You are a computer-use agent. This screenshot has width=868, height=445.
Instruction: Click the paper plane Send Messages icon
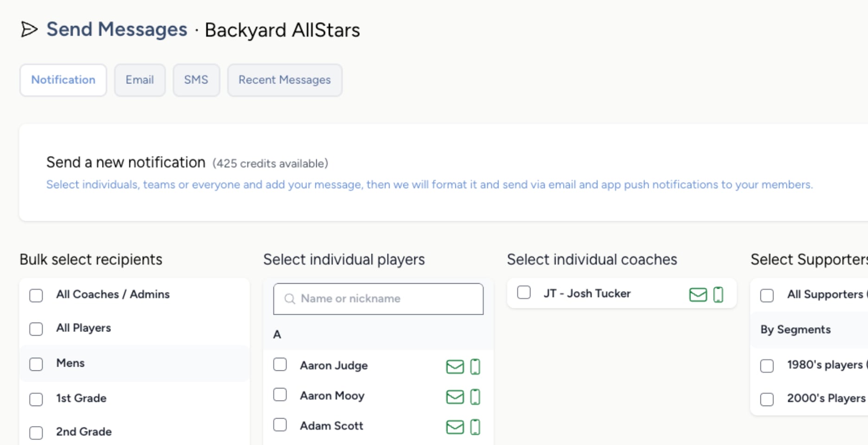(29, 30)
